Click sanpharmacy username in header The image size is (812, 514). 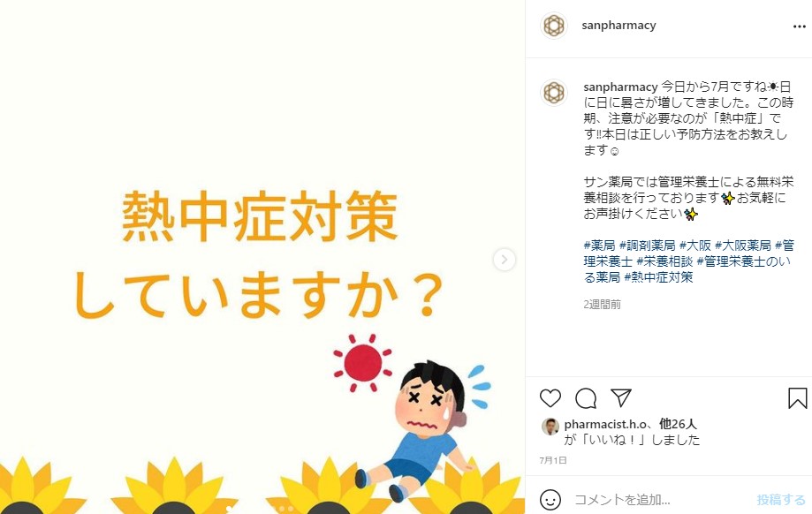pos(618,26)
